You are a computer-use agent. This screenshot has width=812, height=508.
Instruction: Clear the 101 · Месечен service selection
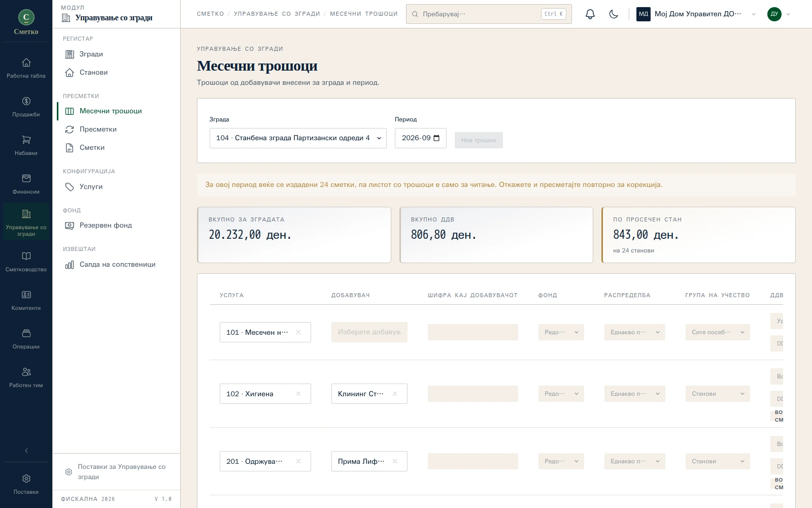pos(298,332)
